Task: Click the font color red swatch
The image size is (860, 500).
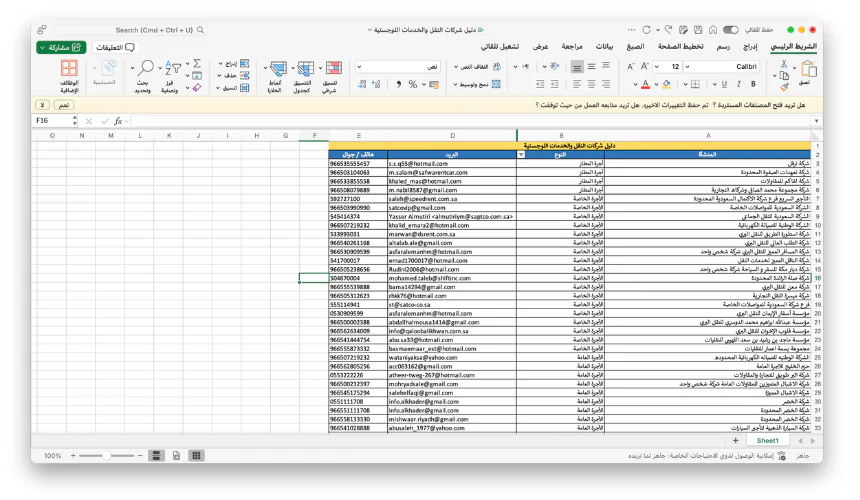Action: (643, 85)
